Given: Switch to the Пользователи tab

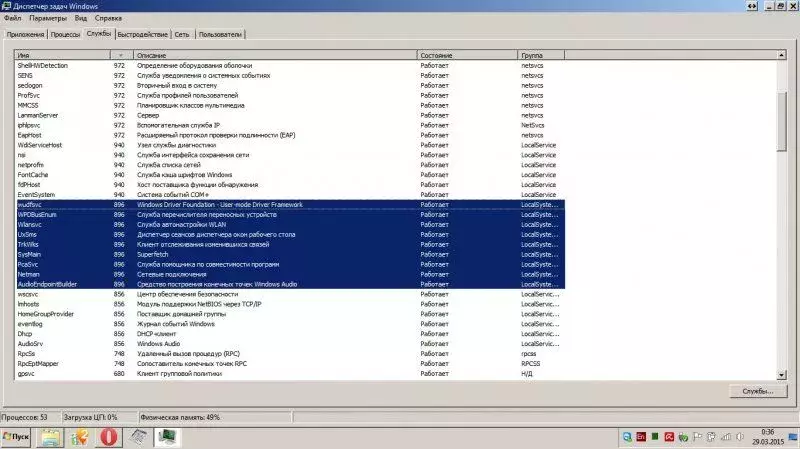Looking at the screenshot, I should [x=220, y=35].
